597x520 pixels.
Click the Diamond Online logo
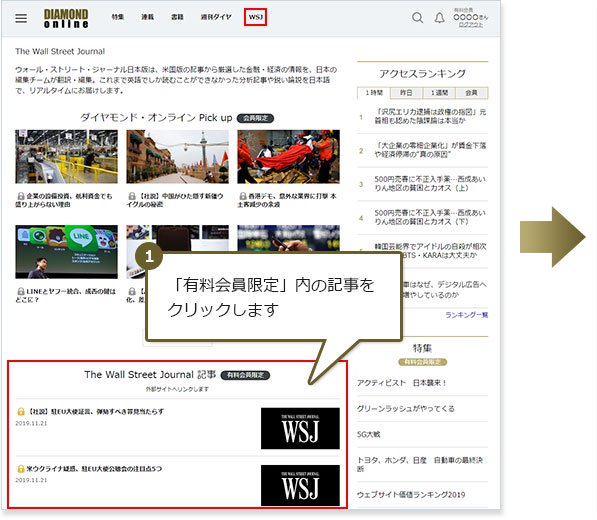click(66, 19)
